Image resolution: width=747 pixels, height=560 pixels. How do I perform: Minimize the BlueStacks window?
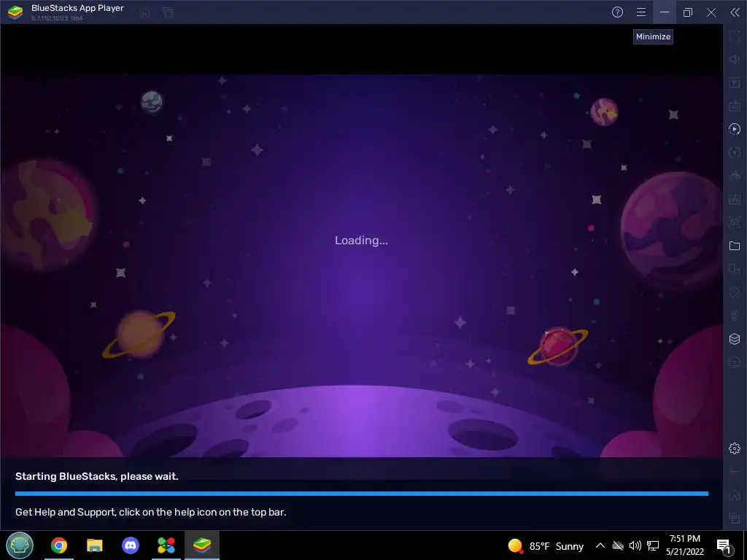[665, 12]
